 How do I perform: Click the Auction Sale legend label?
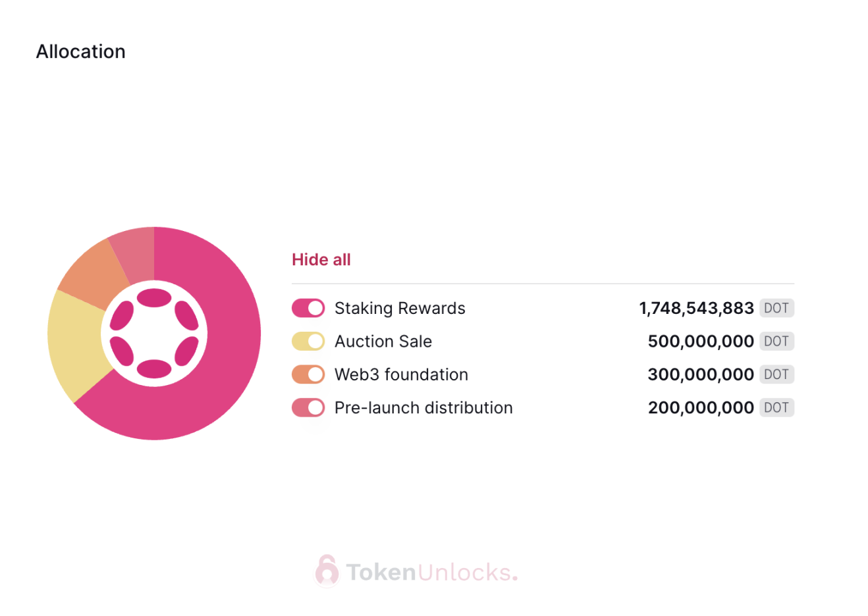(x=383, y=341)
